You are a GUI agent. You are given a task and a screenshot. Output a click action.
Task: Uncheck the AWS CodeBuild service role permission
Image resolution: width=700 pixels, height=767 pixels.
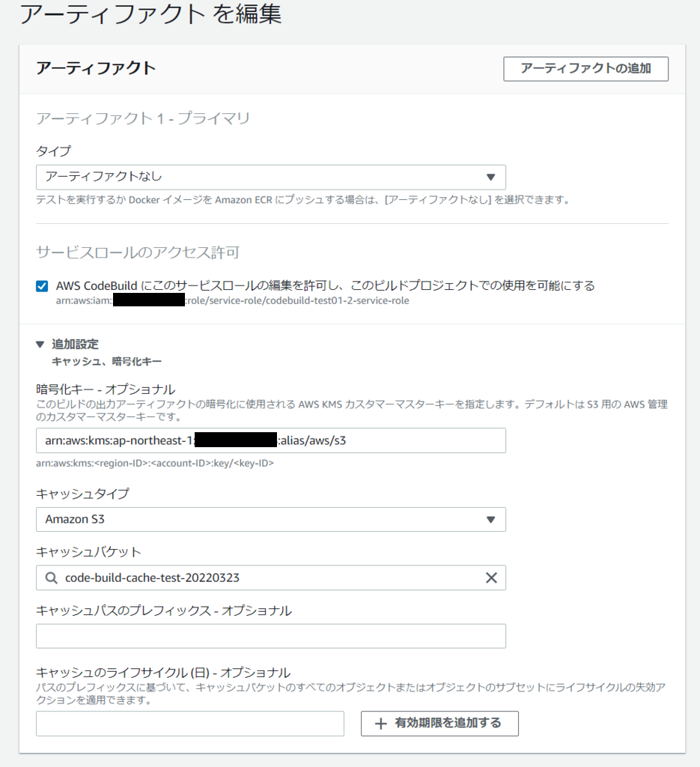pos(39,285)
